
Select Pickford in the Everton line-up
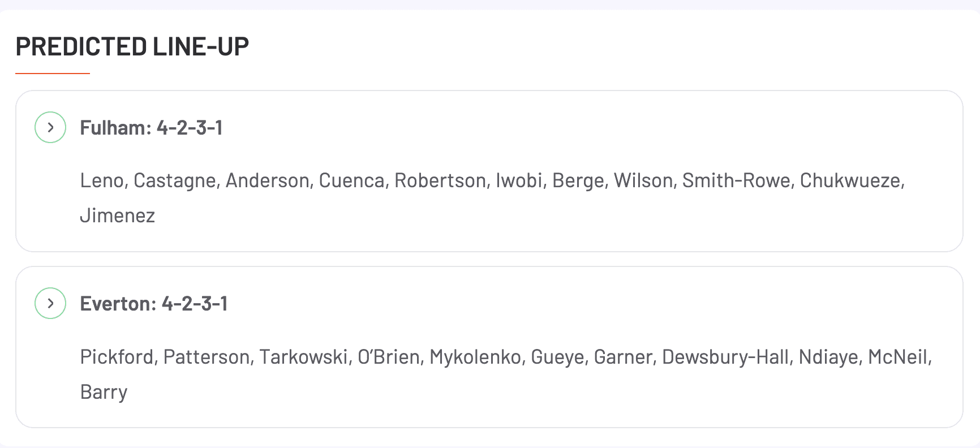(x=117, y=356)
